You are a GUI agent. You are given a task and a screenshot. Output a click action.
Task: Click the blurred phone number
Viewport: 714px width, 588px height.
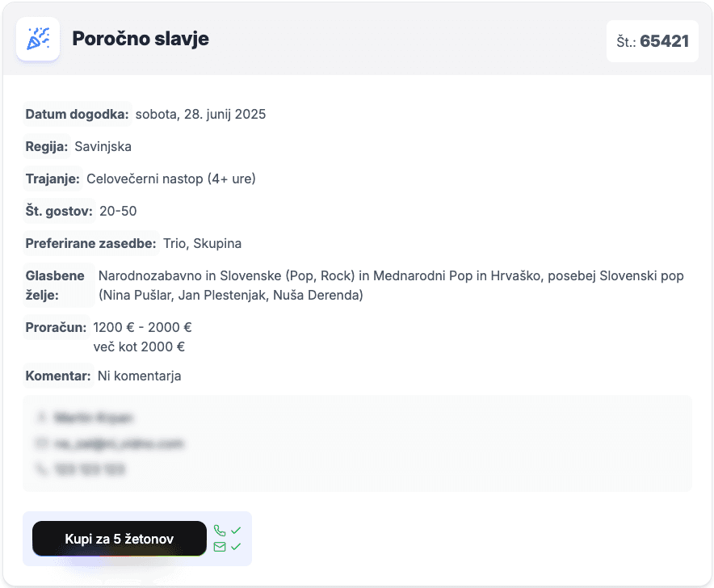[90, 468]
